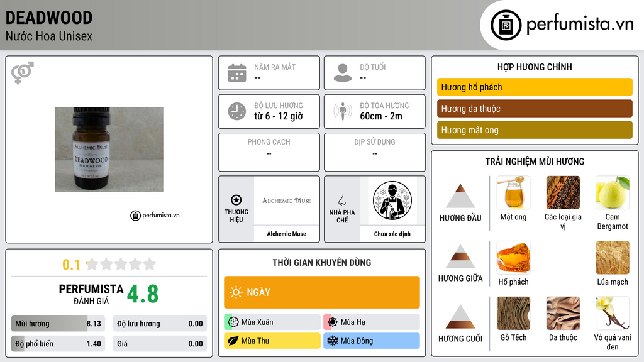Click the Perfumista rating value 4.8
This screenshot has width=644, height=362.
[143, 294]
